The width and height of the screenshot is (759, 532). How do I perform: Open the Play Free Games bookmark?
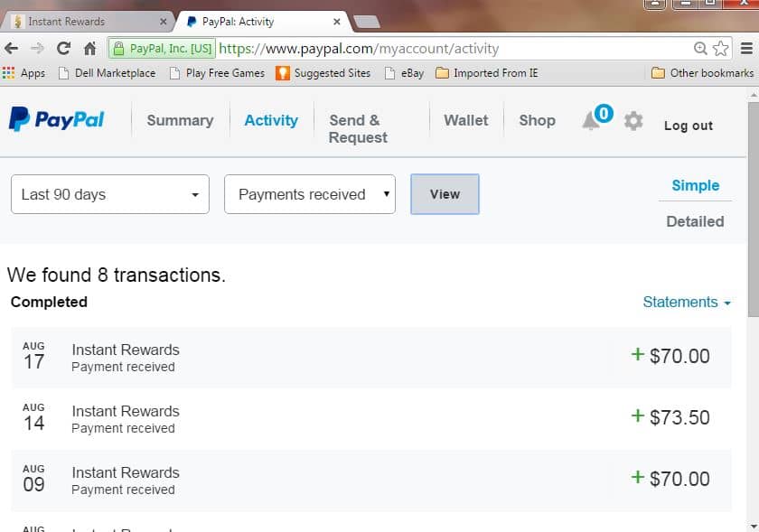click(218, 73)
